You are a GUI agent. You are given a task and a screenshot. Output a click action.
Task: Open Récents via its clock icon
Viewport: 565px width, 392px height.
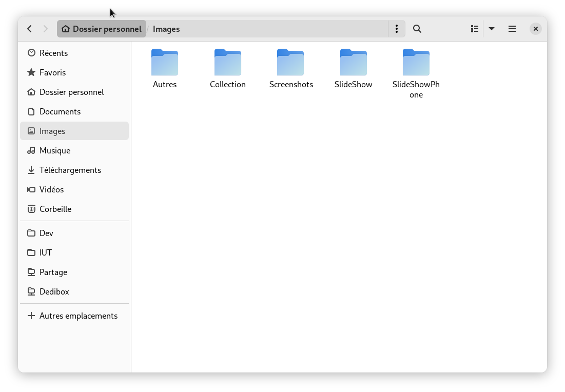pos(31,53)
